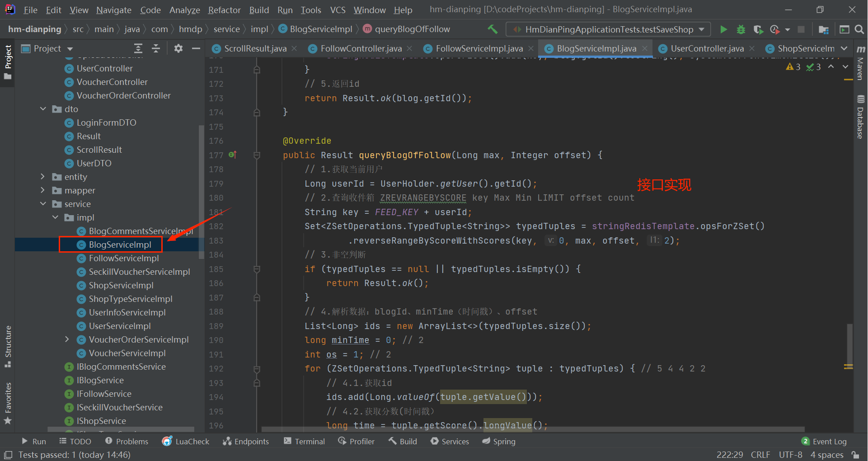Open the Structure tool window
868x461 pixels.
pos(8,346)
